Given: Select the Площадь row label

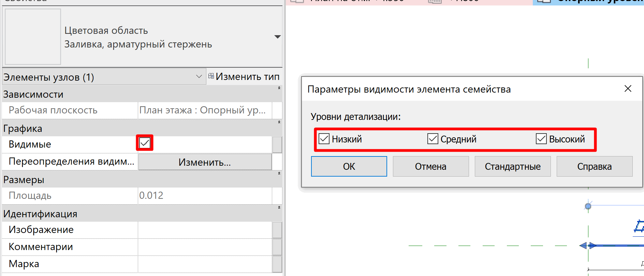Looking at the screenshot, I should [x=30, y=196].
